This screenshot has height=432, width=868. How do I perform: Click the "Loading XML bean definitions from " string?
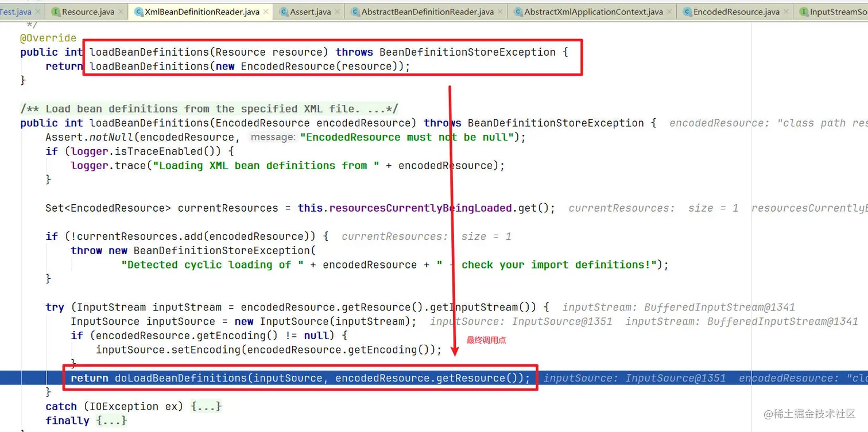click(x=266, y=166)
